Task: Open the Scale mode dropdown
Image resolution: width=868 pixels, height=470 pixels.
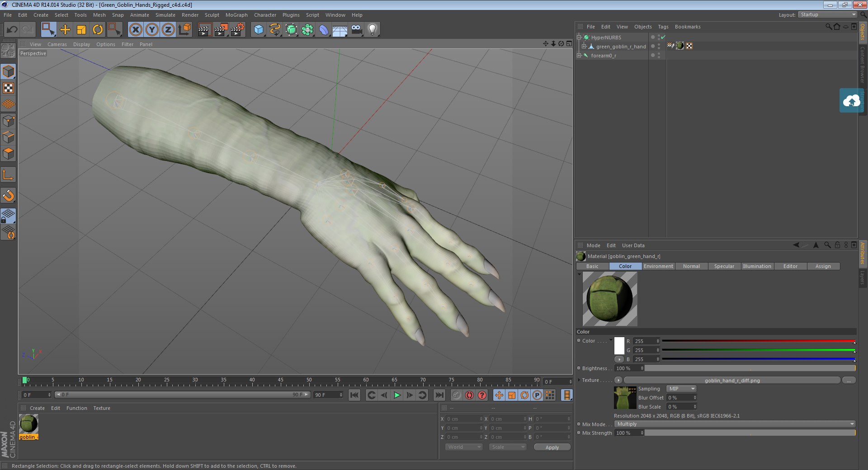Action: tap(507, 447)
